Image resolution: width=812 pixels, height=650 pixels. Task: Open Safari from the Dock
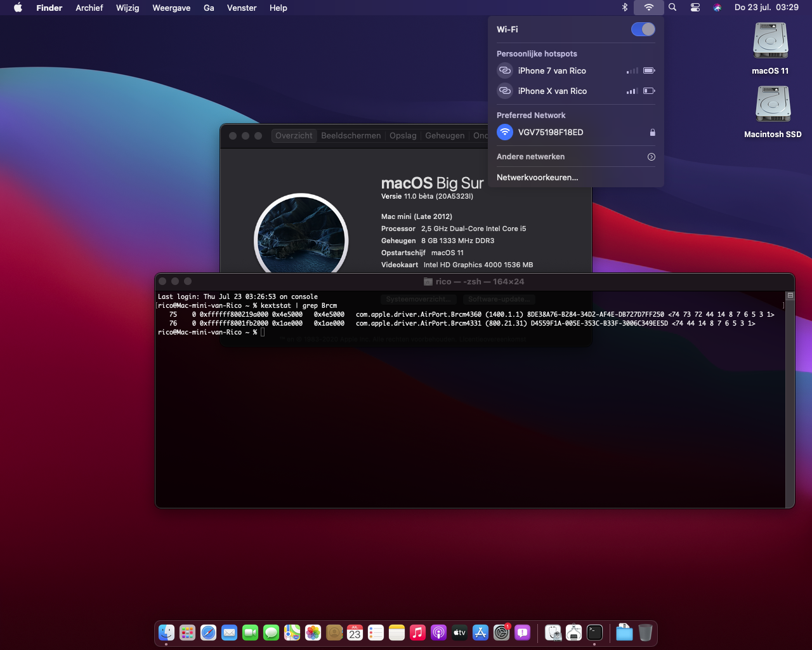(x=208, y=632)
